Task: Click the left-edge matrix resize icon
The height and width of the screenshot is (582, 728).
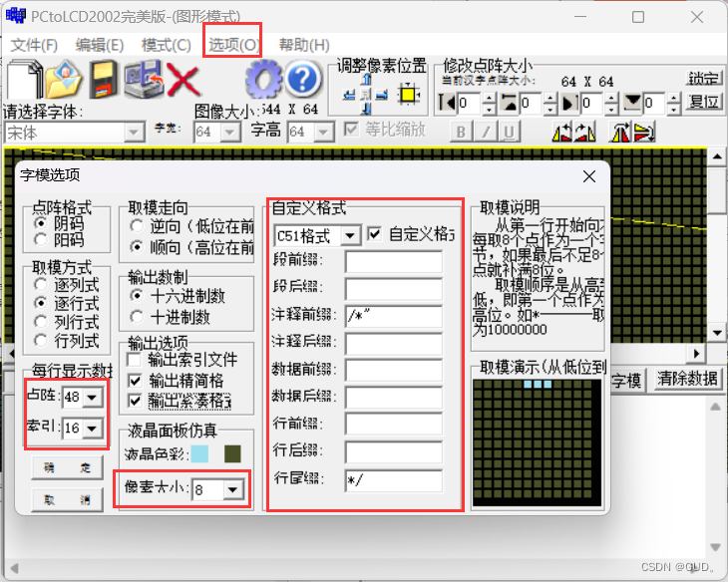Action: pos(447,103)
